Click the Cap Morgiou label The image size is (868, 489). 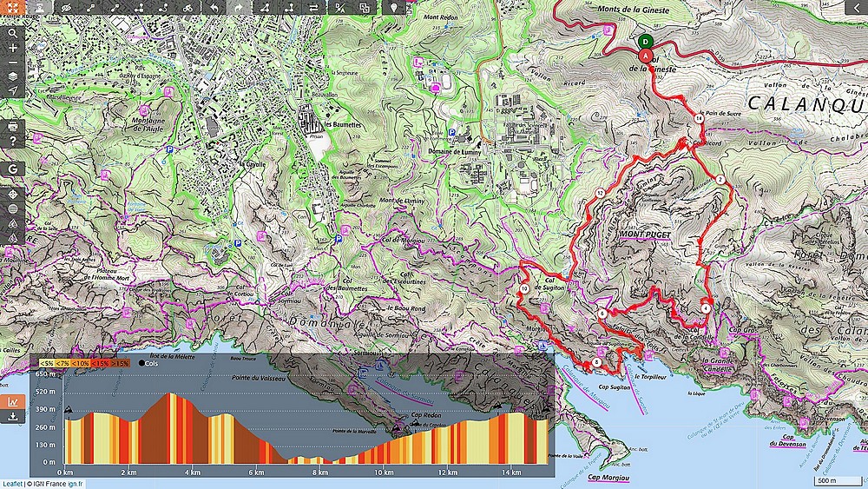tap(608, 478)
